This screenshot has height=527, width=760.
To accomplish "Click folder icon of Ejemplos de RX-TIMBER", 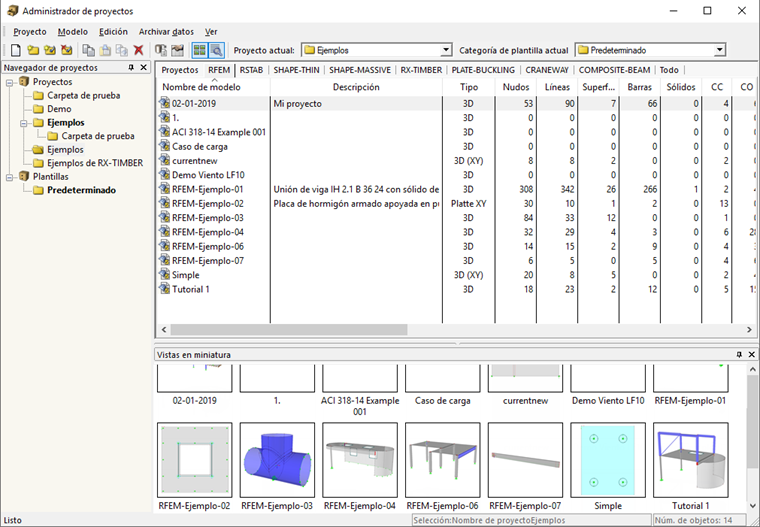I will coord(38,163).
